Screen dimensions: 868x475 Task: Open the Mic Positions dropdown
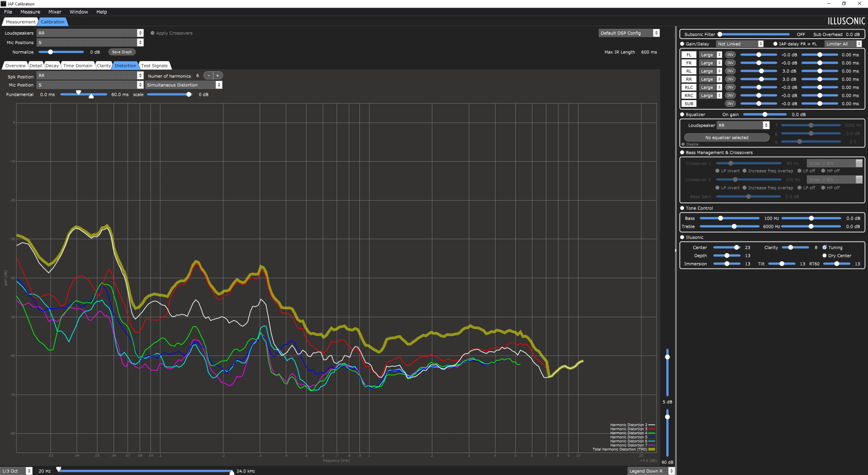[x=90, y=42]
